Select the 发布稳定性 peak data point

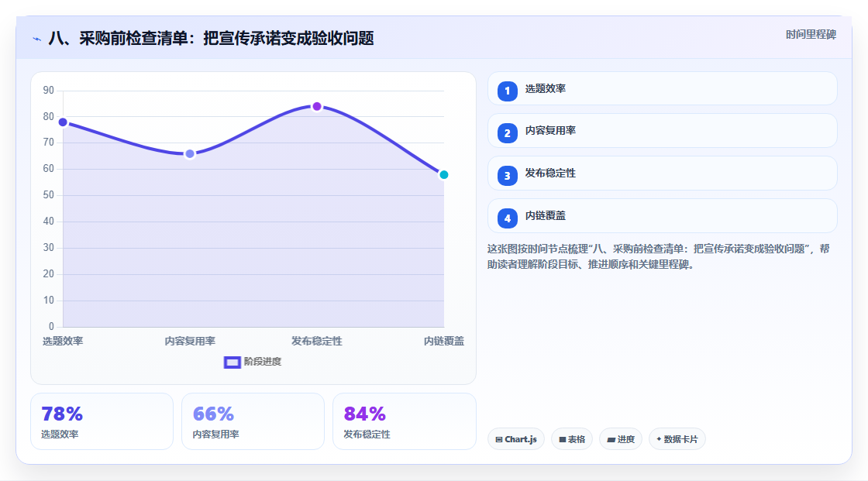click(317, 106)
